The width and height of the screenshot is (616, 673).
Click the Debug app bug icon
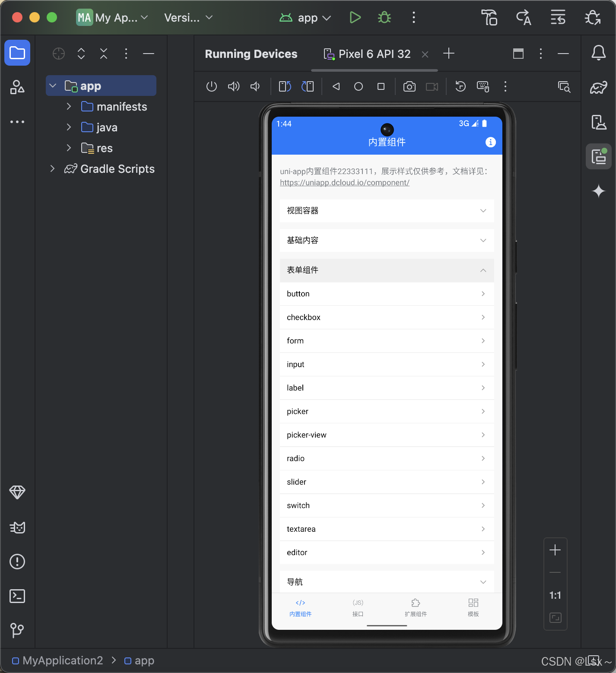[384, 18]
